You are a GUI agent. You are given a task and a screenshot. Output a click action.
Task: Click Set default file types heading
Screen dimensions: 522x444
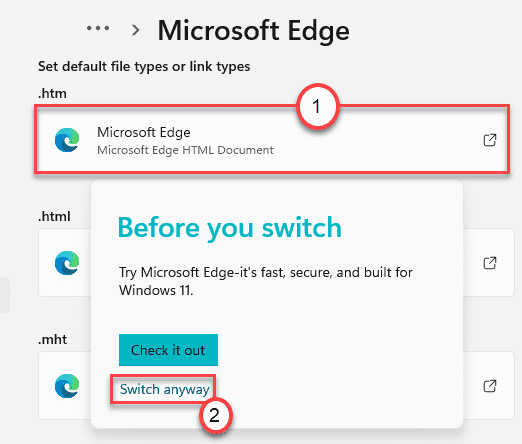[x=144, y=66]
